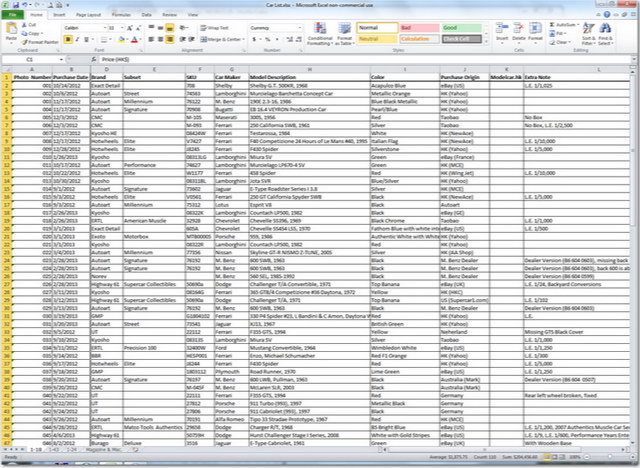Toggle underline formatting
This screenshot has width=640, height=468.
(x=86, y=40)
